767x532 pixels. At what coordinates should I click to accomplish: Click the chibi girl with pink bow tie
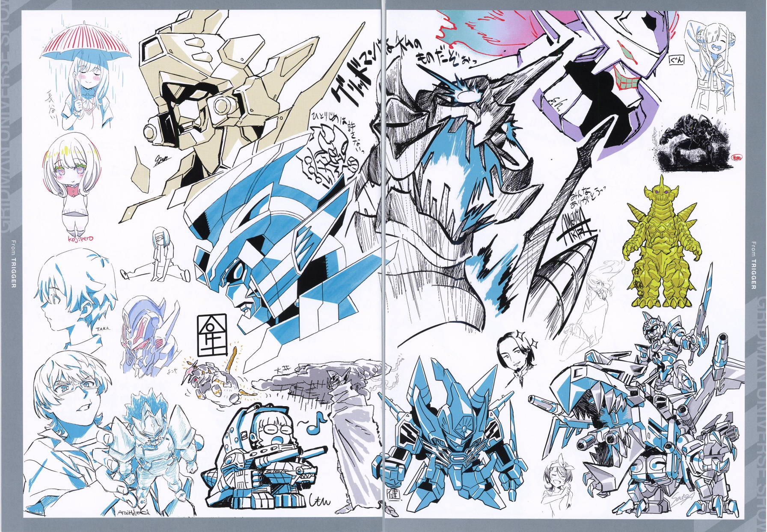pyautogui.click(x=73, y=184)
